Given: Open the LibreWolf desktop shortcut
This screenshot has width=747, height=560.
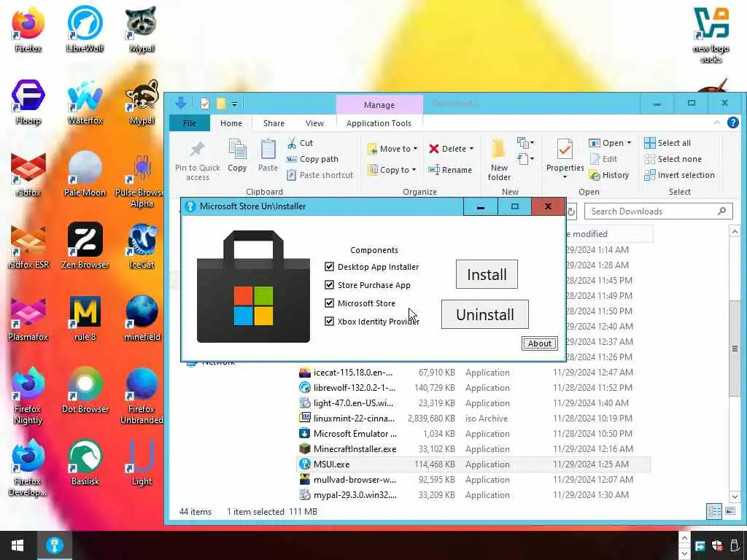Looking at the screenshot, I should point(85,29).
